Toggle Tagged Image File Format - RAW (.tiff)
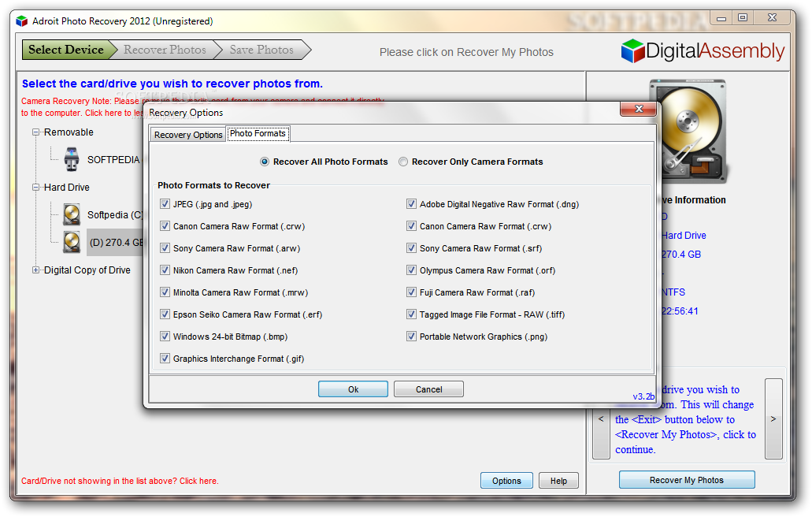This screenshot has height=517, width=812. pos(411,314)
